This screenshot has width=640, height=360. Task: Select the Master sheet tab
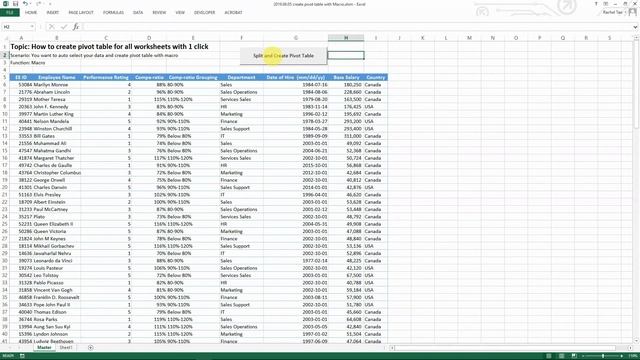44,347
